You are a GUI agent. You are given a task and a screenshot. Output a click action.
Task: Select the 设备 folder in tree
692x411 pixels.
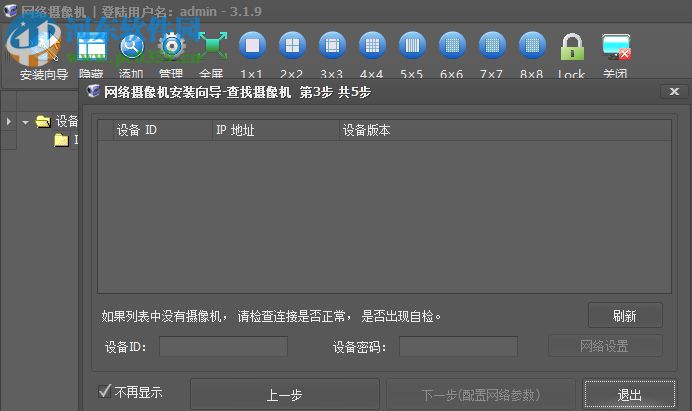[43, 121]
